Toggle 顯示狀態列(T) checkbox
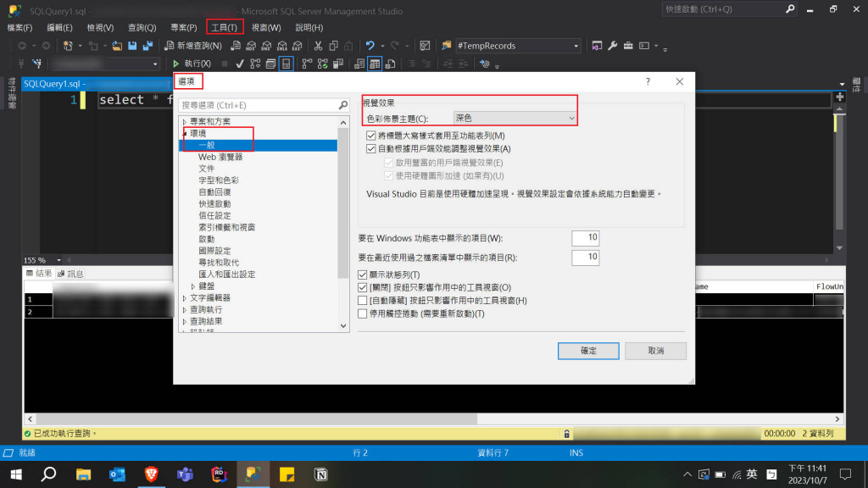 click(363, 274)
